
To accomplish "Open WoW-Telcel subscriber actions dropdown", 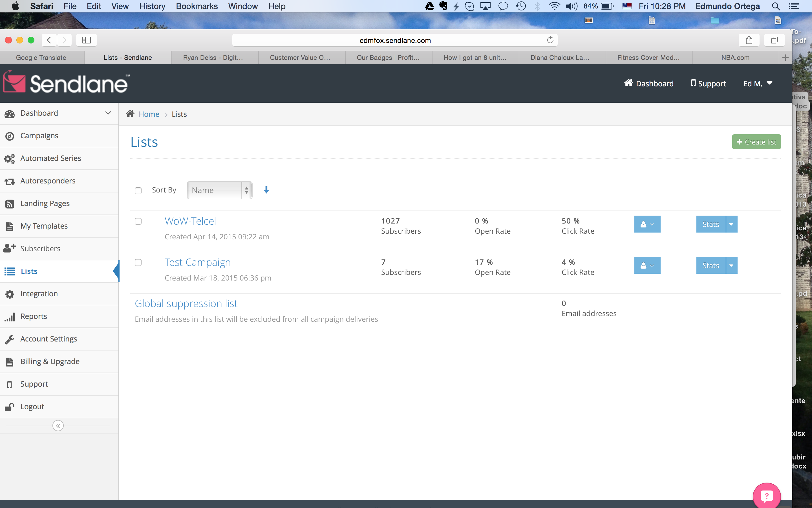I will [x=647, y=224].
